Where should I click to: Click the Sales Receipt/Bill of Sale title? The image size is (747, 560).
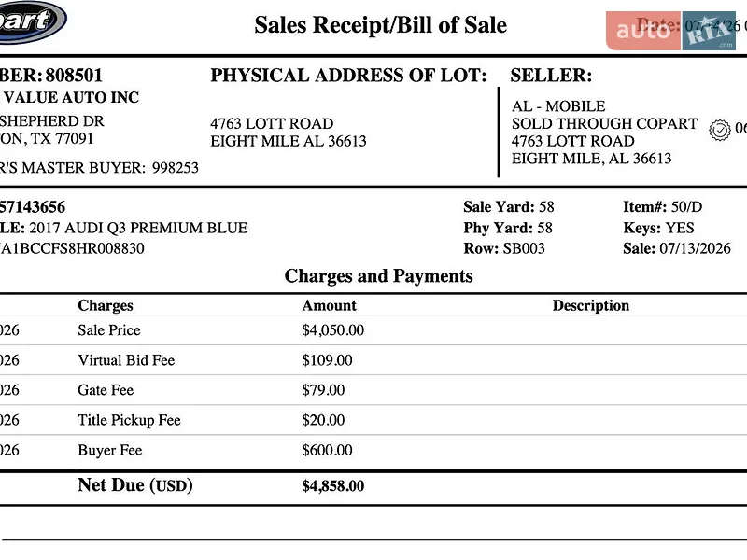coord(380,25)
